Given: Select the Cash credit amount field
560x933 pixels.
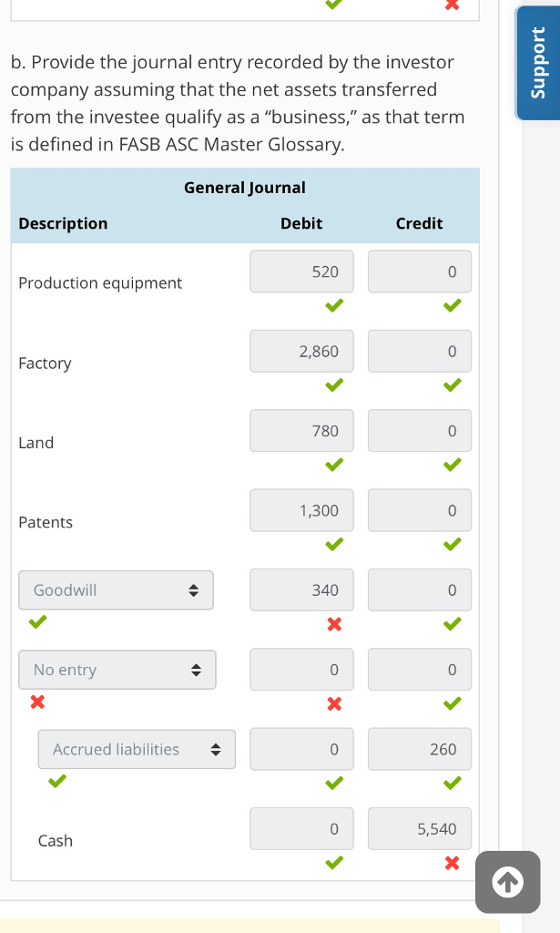Looking at the screenshot, I should tap(419, 828).
